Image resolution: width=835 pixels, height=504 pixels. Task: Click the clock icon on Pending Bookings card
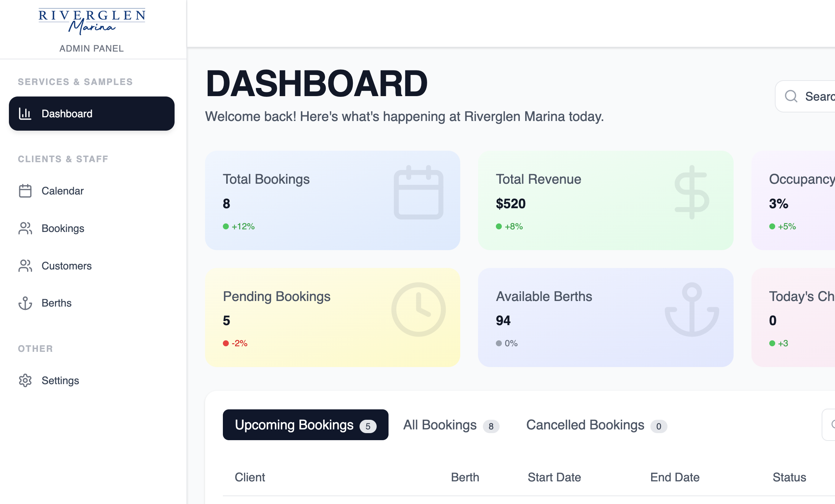(419, 310)
